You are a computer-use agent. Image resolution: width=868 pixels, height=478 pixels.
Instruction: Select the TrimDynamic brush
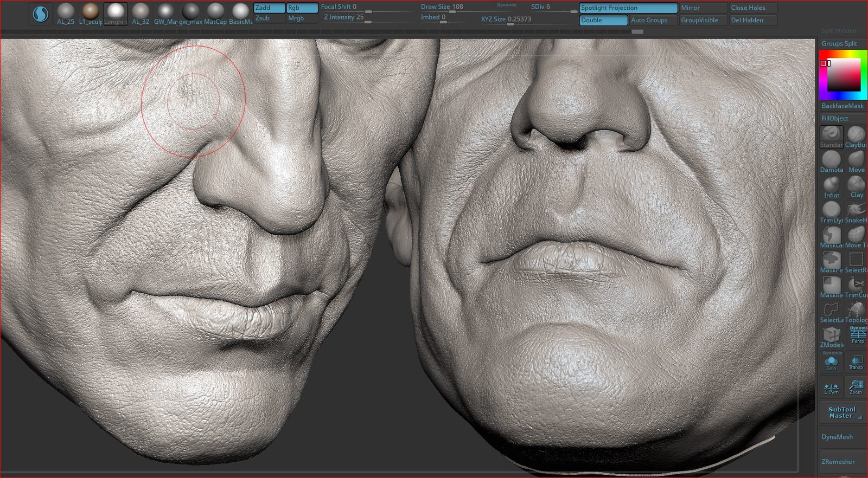coord(831,211)
